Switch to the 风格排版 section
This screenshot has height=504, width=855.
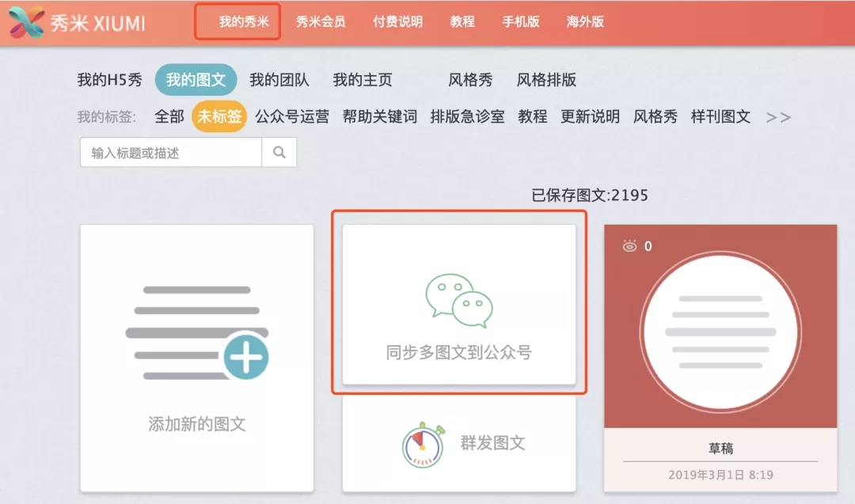pos(548,79)
